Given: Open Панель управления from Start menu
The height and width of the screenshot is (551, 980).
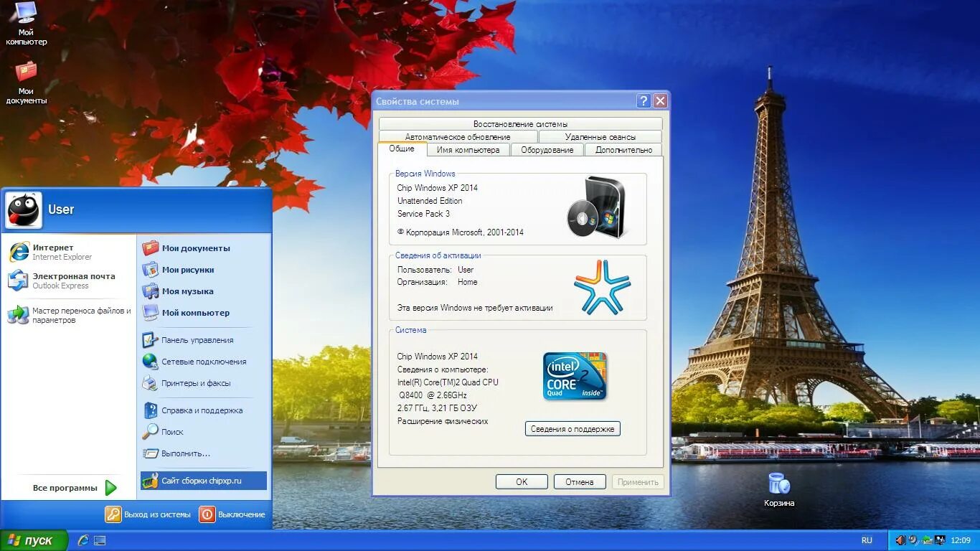Looking at the screenshot, I should pyautogui.click(x=203, y=340).
